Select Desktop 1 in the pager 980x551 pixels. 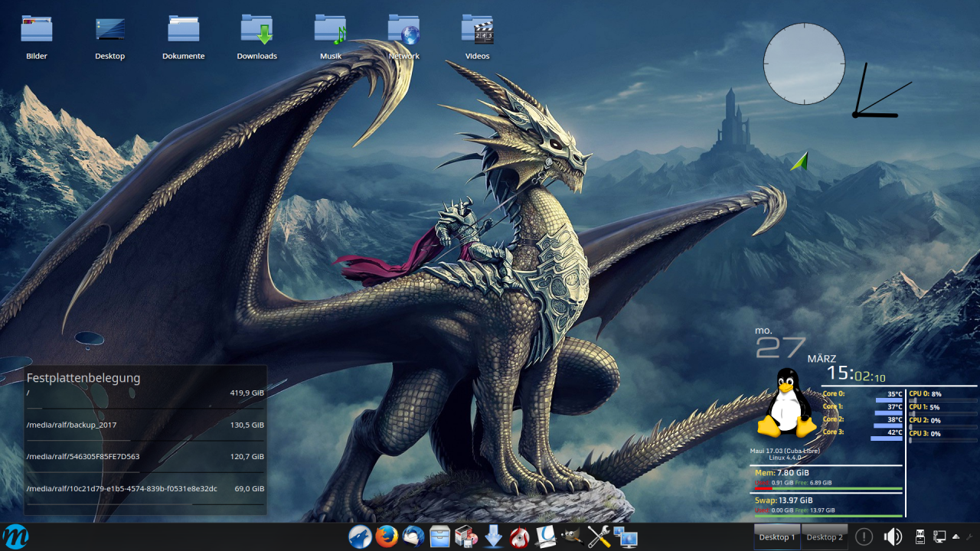[x=777, y=537]
